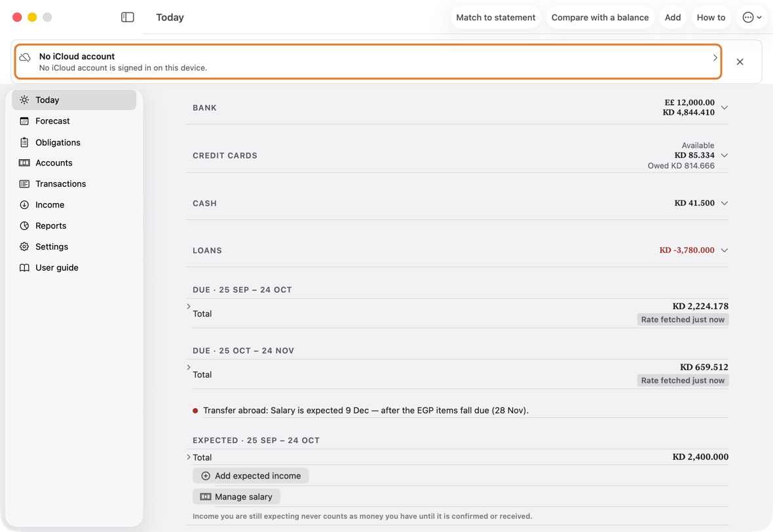Open the Obligations page
This screenshot has width=773, height=532.
(x=74, y=142)
